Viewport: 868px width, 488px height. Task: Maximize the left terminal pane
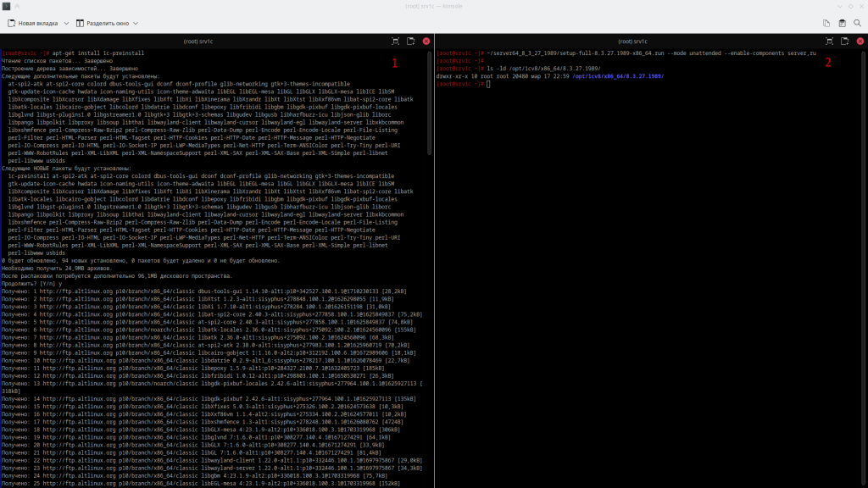396,41
